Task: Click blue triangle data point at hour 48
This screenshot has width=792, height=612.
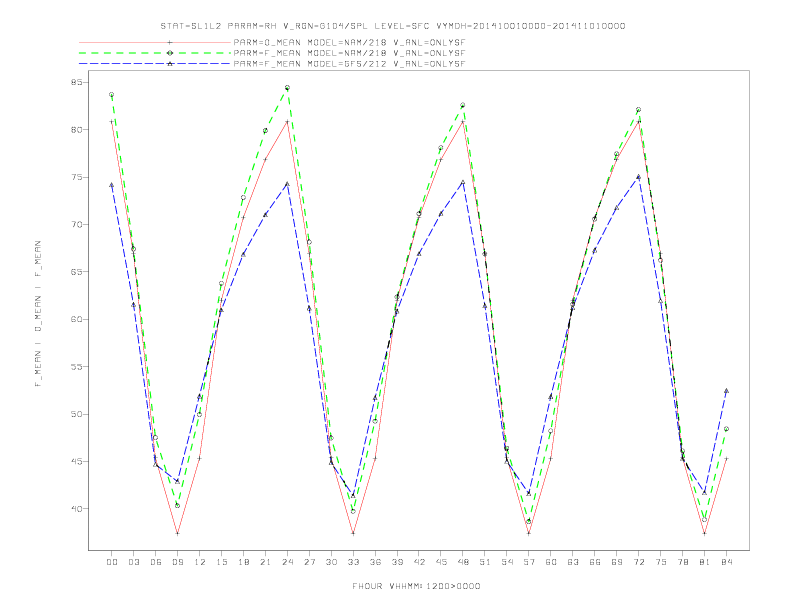Action: (x=463, y=182)
